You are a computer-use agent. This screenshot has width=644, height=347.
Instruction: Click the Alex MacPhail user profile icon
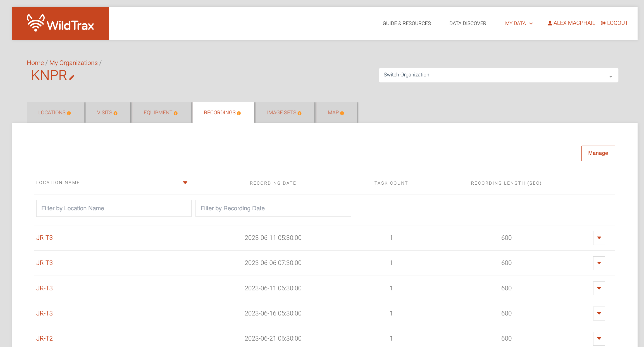coord(550,23)
